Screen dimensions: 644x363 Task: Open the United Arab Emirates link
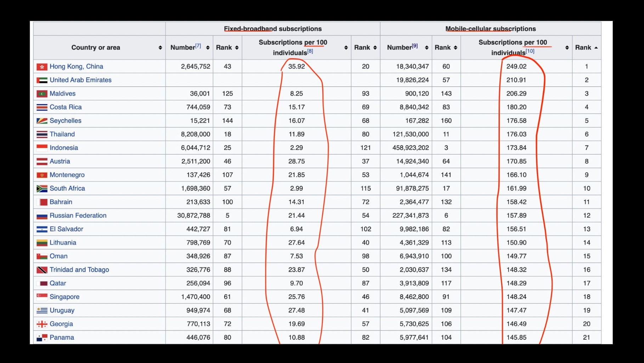(80, 80)
